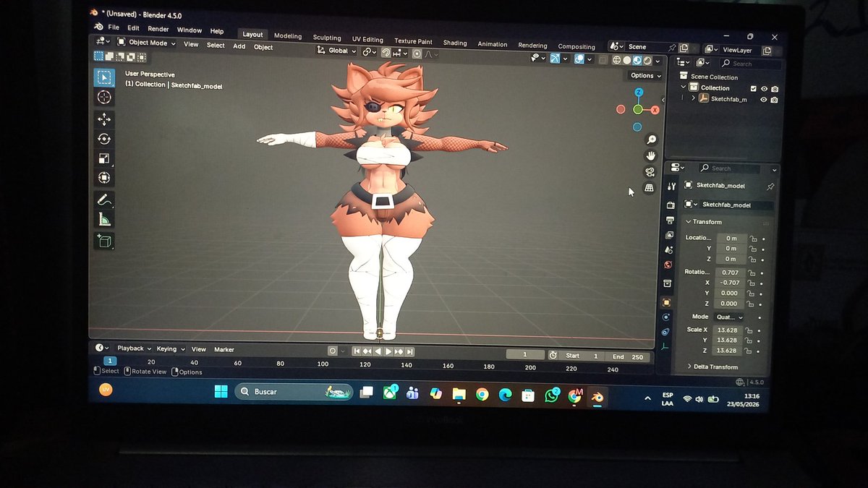
Task: Switch perspective/orthographic with grid icon
Action: (649, 188)
